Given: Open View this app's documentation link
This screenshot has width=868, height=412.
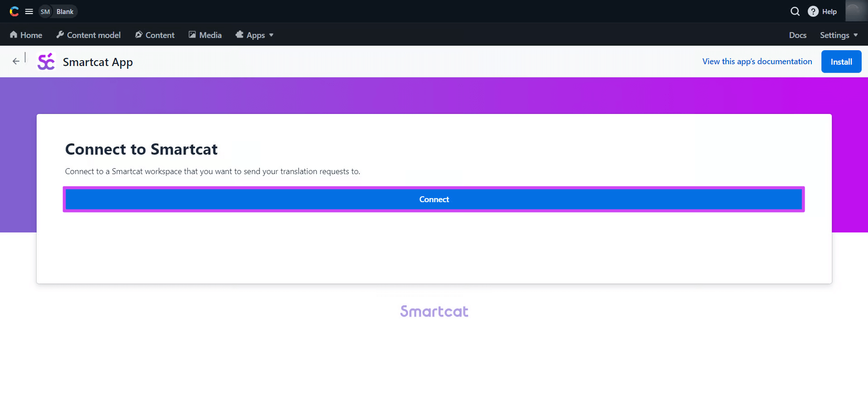Looking at the screenshot, I should coord(757,61).
